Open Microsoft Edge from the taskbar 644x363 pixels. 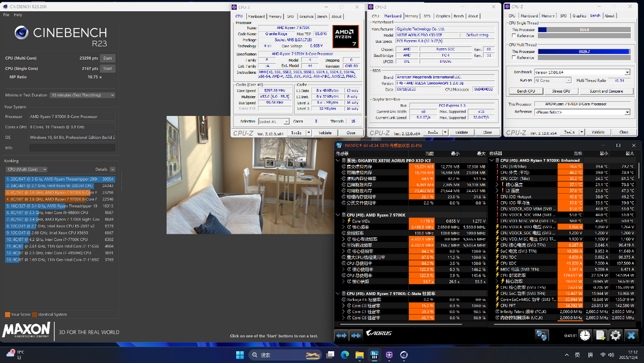pos(345,354)
